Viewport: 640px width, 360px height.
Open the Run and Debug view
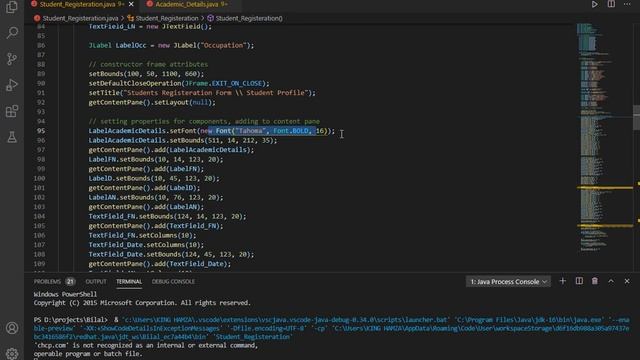pyautogui.click(x=12, y=85)
